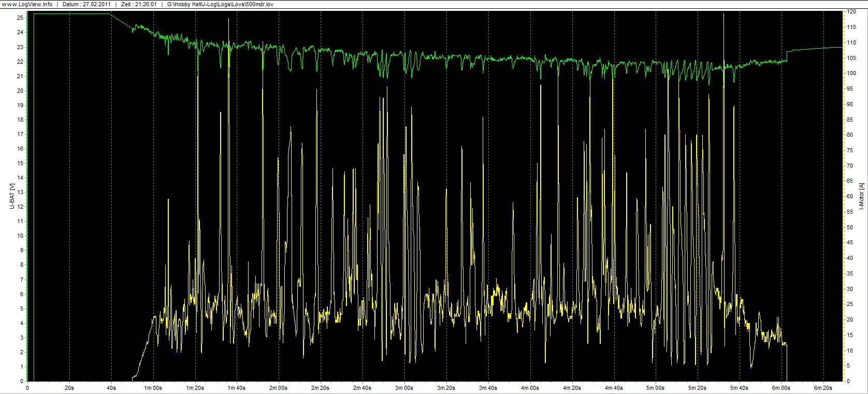Pick 11 on the U-BAT voltage axis
The height and width of the screenshot is (394, 868).
pos(20,221)
